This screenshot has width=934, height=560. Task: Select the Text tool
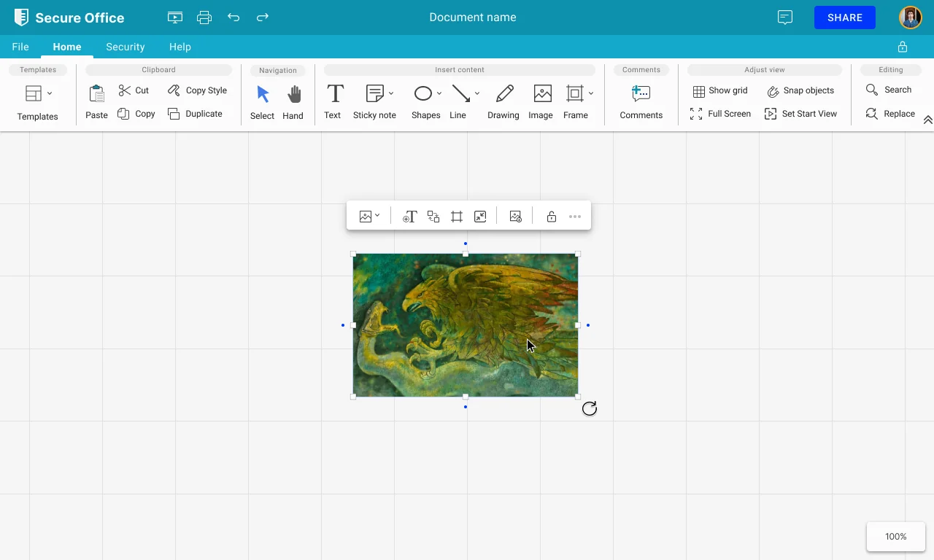[x=333, y=102]
